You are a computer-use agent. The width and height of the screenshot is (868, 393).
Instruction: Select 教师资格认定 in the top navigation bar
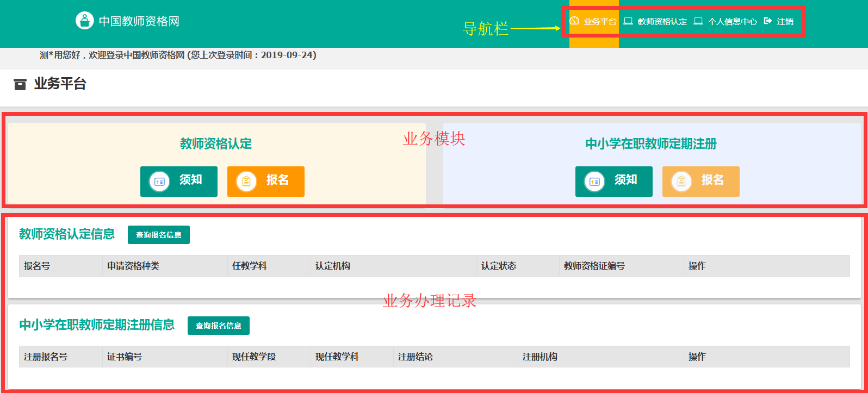[x=662, y=22]
